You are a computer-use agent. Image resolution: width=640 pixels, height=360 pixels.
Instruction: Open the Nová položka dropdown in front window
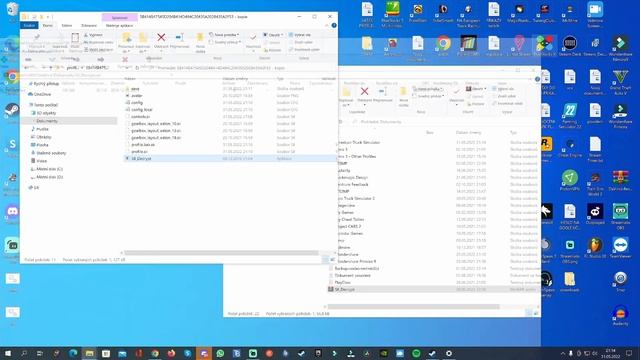224,35
